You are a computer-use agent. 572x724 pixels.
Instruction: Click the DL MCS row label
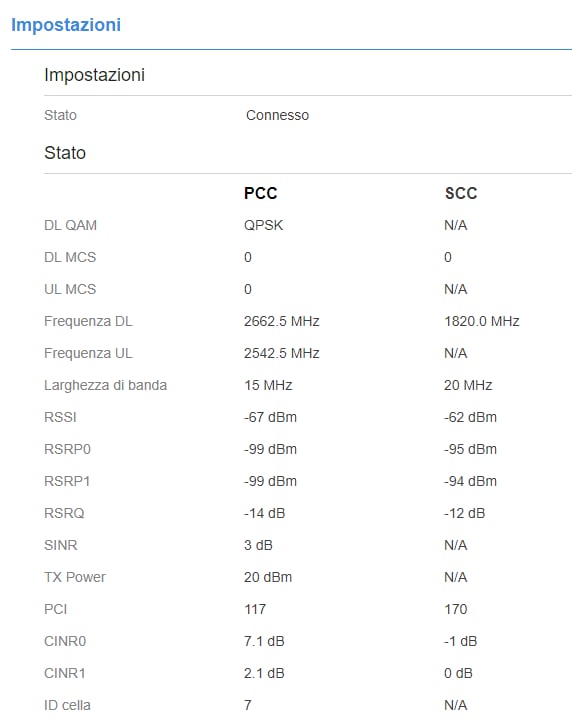click(70, 257)
